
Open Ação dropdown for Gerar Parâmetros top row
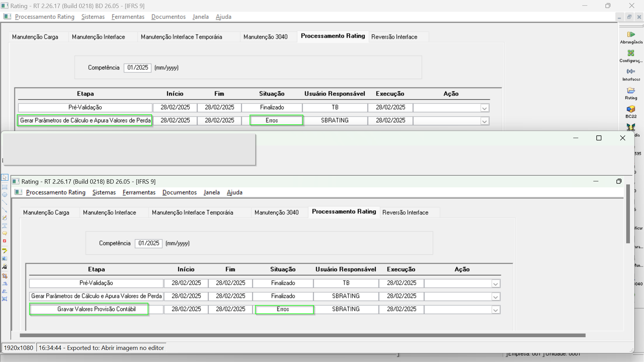484,121
